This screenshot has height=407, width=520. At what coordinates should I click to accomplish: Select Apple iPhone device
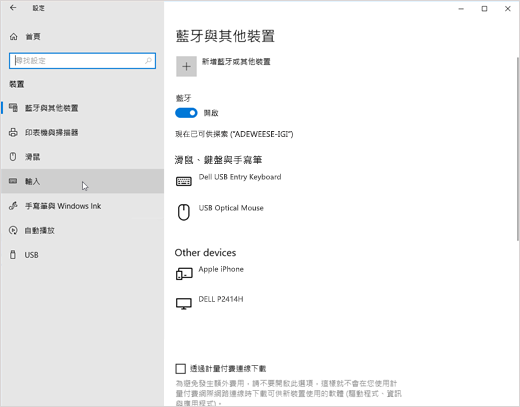(x=221, y=269)
